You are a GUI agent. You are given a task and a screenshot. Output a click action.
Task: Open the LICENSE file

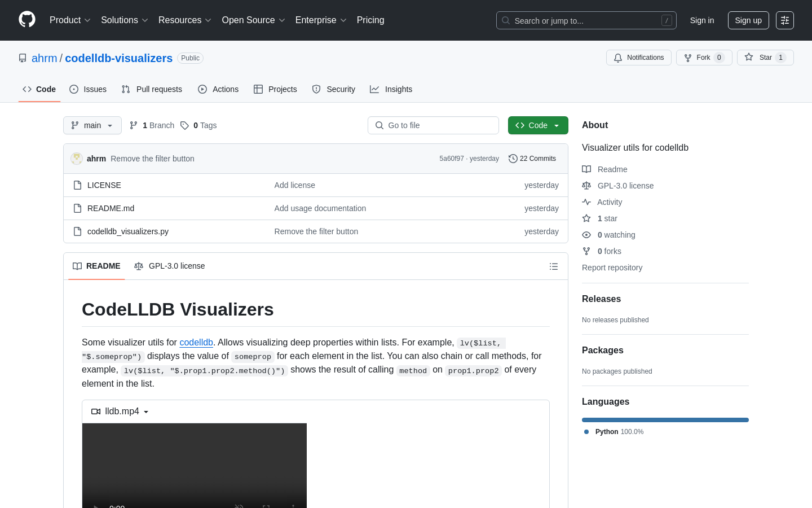click(104, 185)
